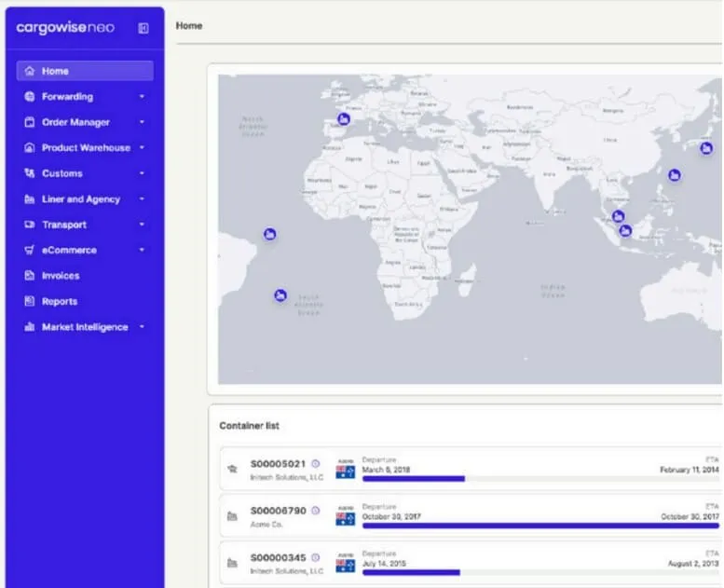Click the Customs icon in the sidebar
Screen dimensions: 724x588
[x=30, y=173]
